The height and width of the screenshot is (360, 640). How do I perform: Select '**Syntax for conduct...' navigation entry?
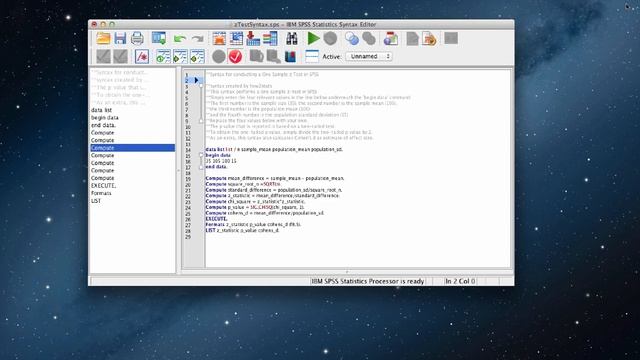point(119,72)
